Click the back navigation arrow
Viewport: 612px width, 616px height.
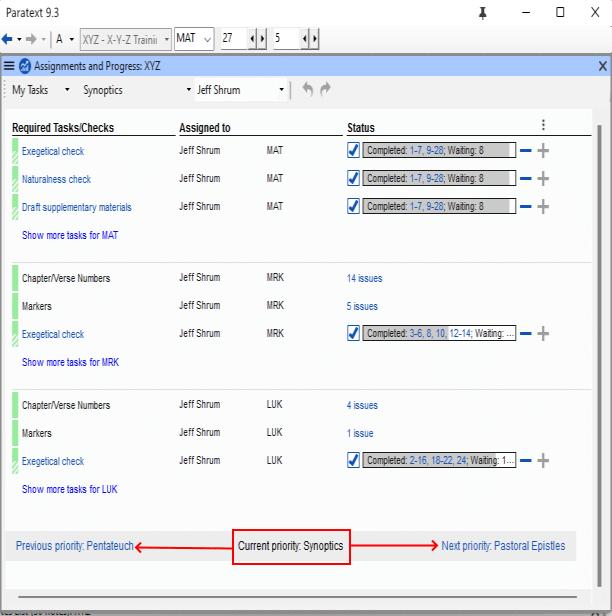pyautogui.click(x=7, y=39)
